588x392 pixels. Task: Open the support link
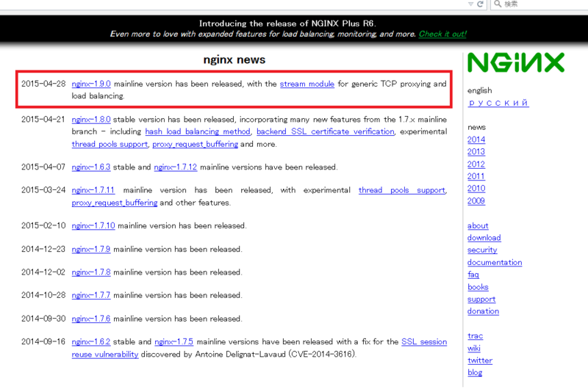click(x=481, y=300)
